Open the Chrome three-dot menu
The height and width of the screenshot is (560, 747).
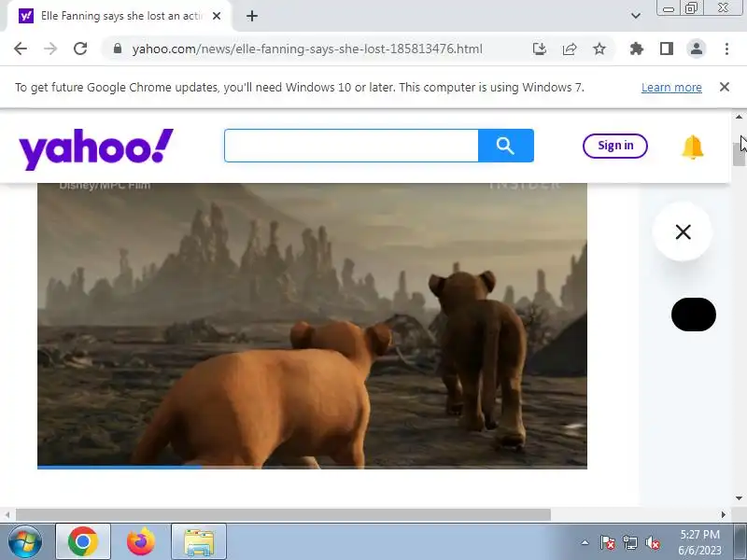[x=726, y=49]
